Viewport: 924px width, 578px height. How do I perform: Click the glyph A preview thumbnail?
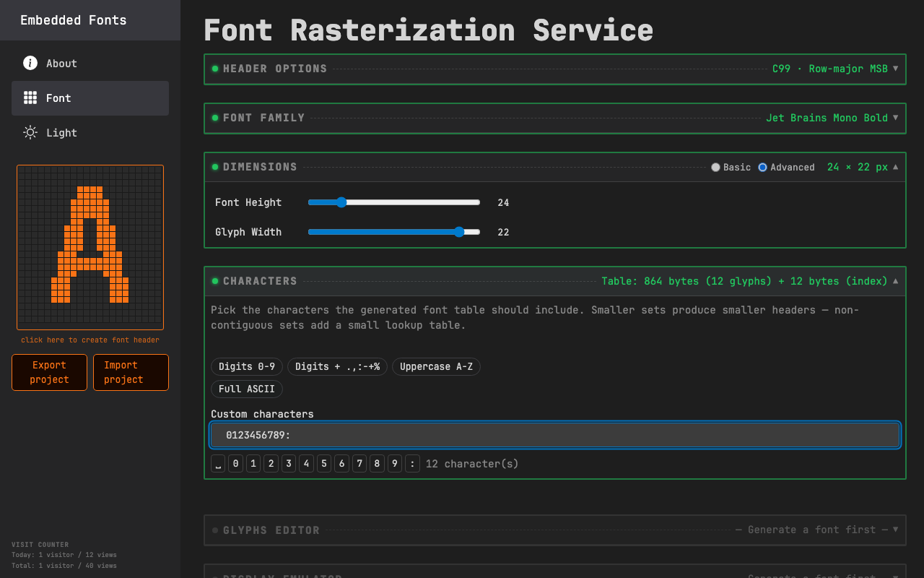(x=90, y=247)
